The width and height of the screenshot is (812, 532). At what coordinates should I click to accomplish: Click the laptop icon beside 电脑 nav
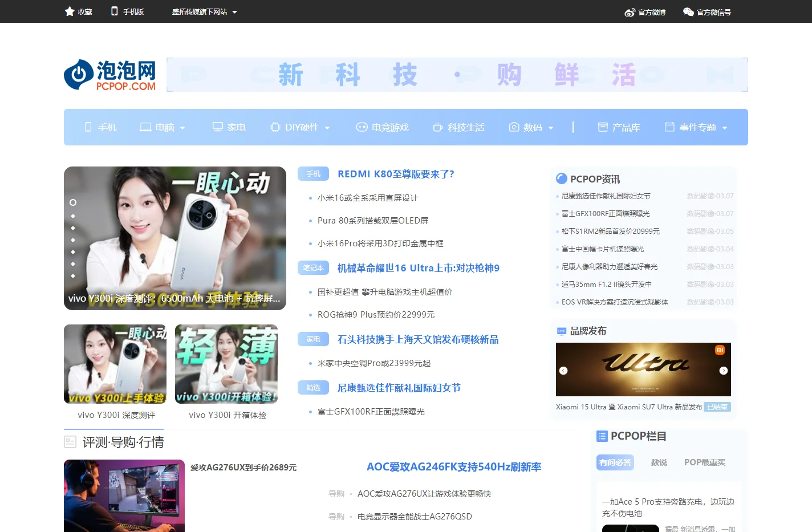(x=145, y=127)
